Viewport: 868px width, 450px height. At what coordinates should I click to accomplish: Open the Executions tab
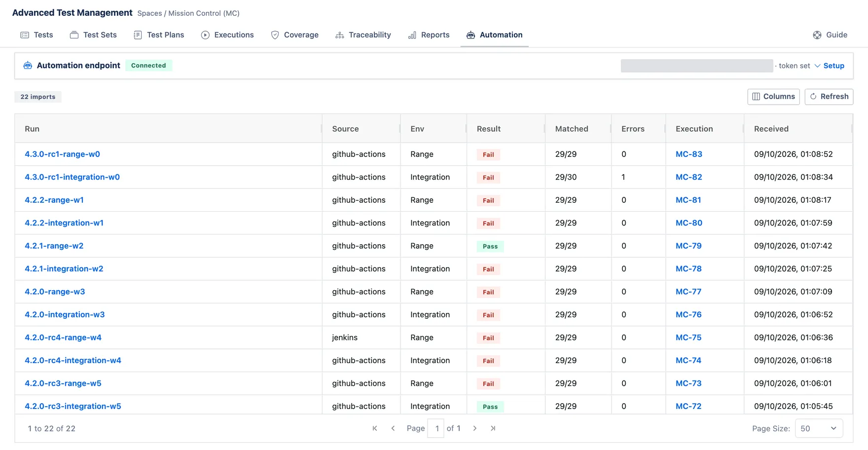point(227,35)
